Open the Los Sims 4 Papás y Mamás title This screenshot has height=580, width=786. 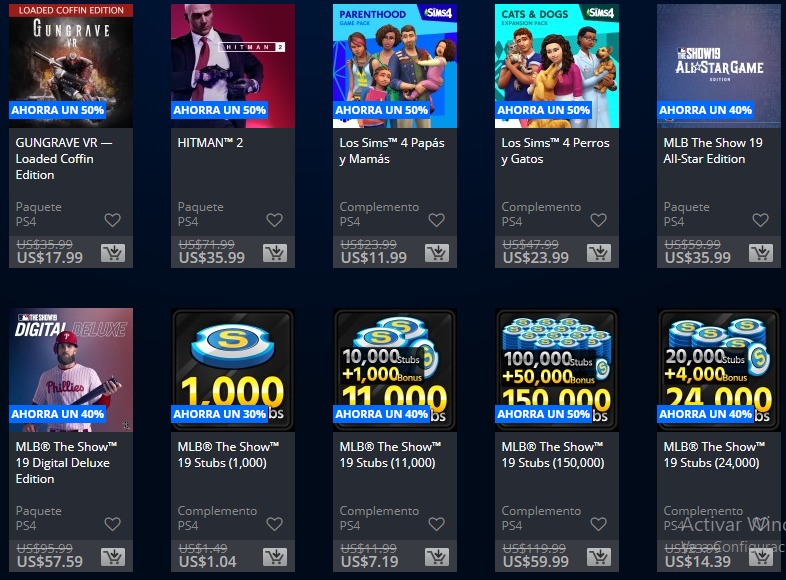[392, 151]
